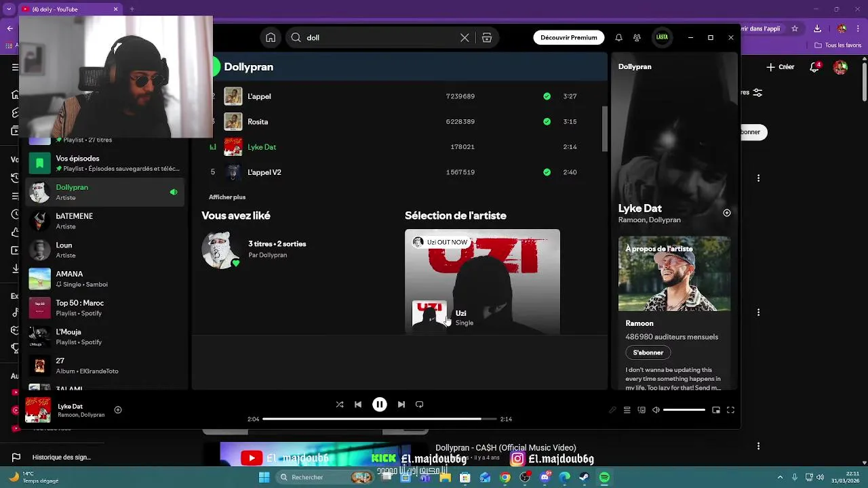The height and width of the screenshot is (488, 868).
Task: Play the track L'appel V2
Action: (400, 172)
